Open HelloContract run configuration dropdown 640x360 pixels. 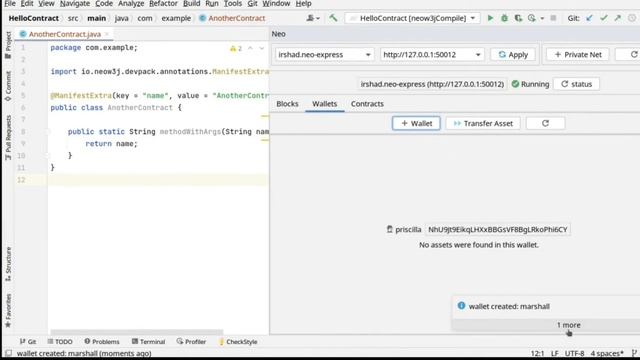[x=412, y=18]
